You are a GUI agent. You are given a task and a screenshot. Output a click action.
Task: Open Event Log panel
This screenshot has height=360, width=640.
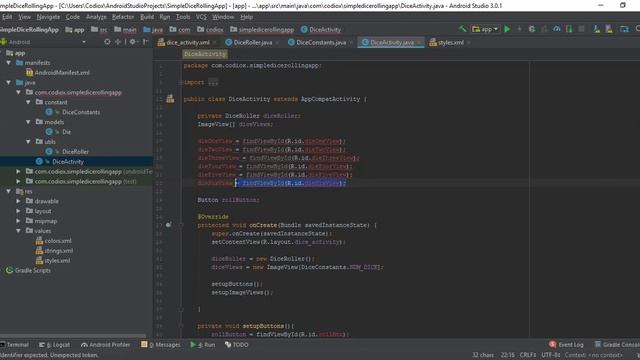[566, 345]
